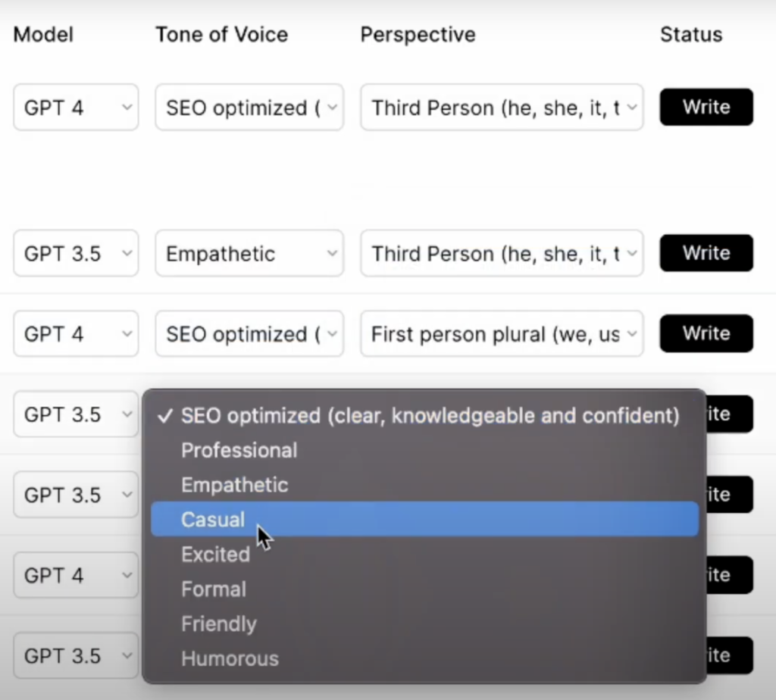Select Casual from the tone dropdown list
The image size is (776, 700).
click(213, 520)
